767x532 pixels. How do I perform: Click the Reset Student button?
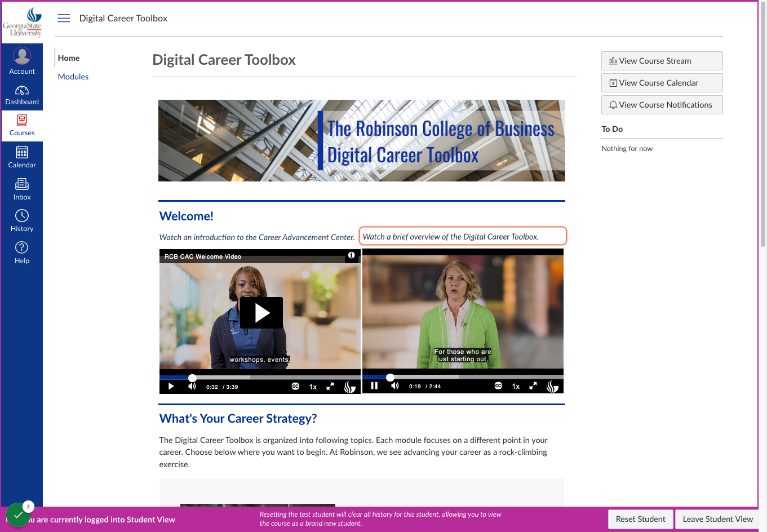[x=640, y=519]
